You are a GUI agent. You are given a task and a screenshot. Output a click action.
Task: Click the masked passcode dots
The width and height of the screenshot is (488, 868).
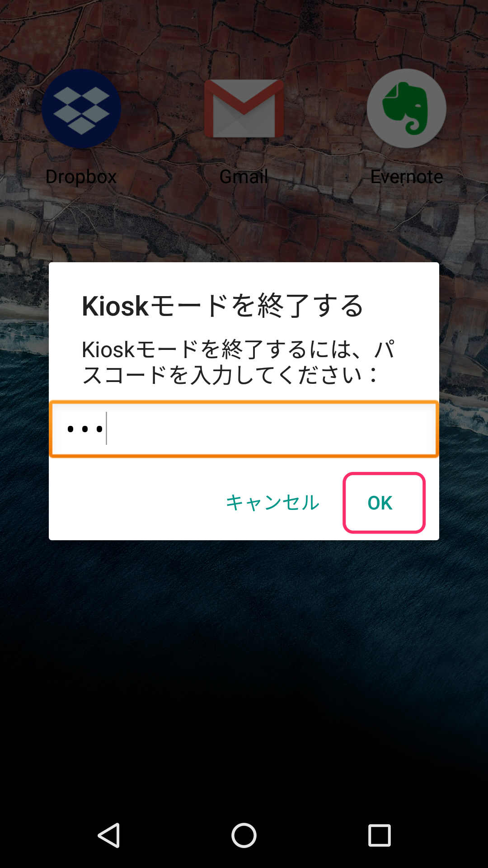click(x=85, y=429)
